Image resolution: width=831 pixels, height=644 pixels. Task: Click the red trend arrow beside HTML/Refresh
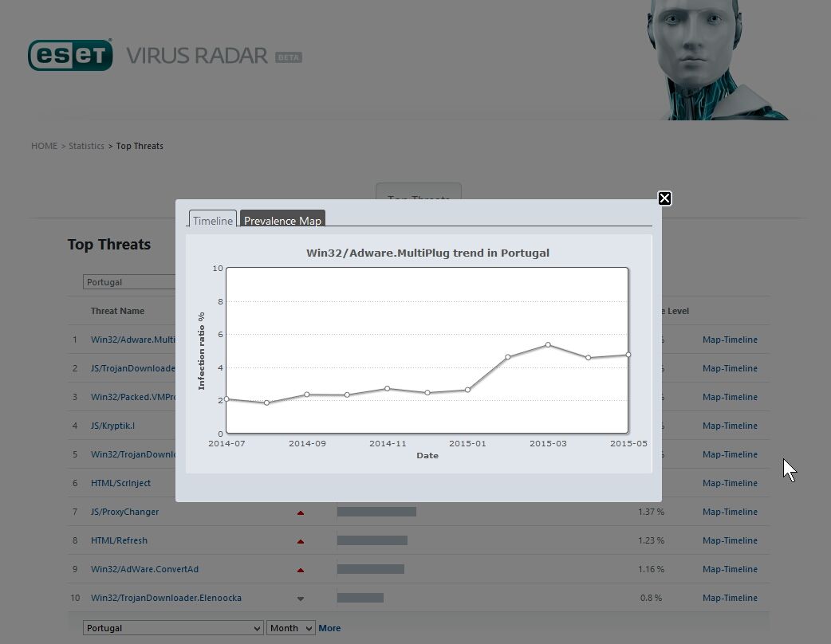coord(301,541)
